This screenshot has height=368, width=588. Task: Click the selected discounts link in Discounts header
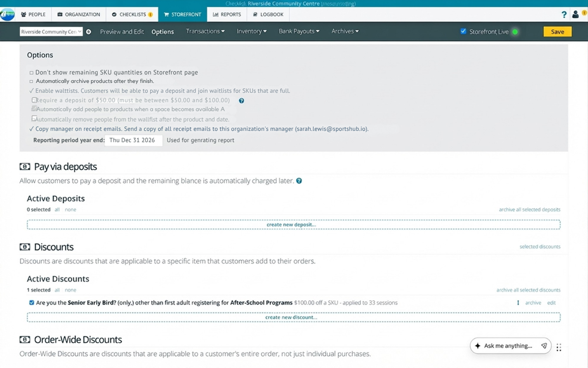click(x=540, y=247)
